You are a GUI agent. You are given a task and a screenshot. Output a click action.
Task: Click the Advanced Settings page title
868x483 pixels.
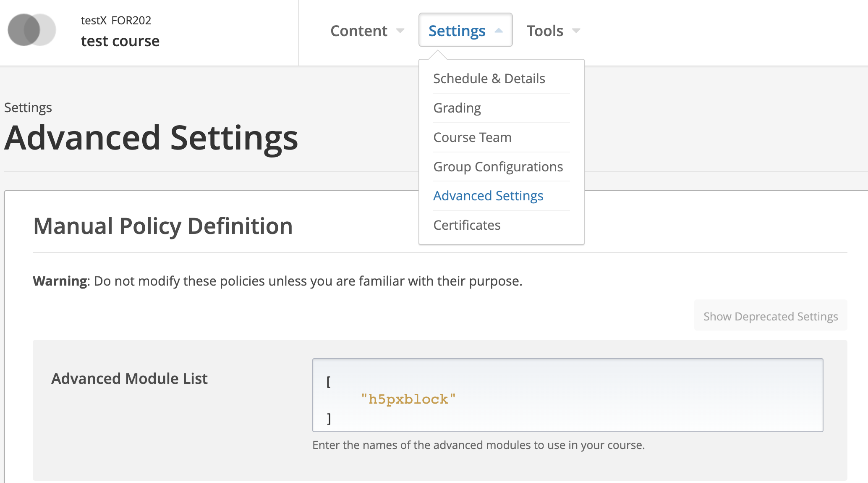tap(151, 138)
